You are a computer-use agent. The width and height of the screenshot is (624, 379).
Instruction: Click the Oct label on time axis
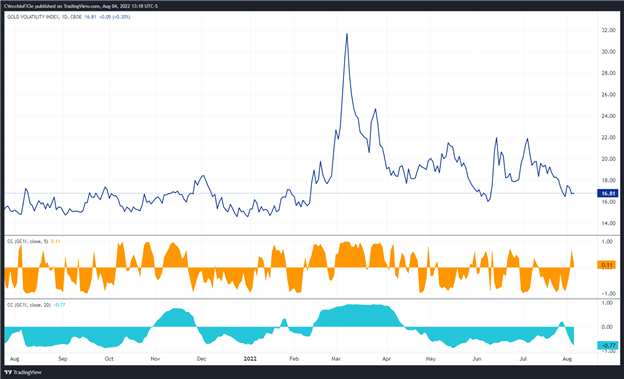[109, 359]
